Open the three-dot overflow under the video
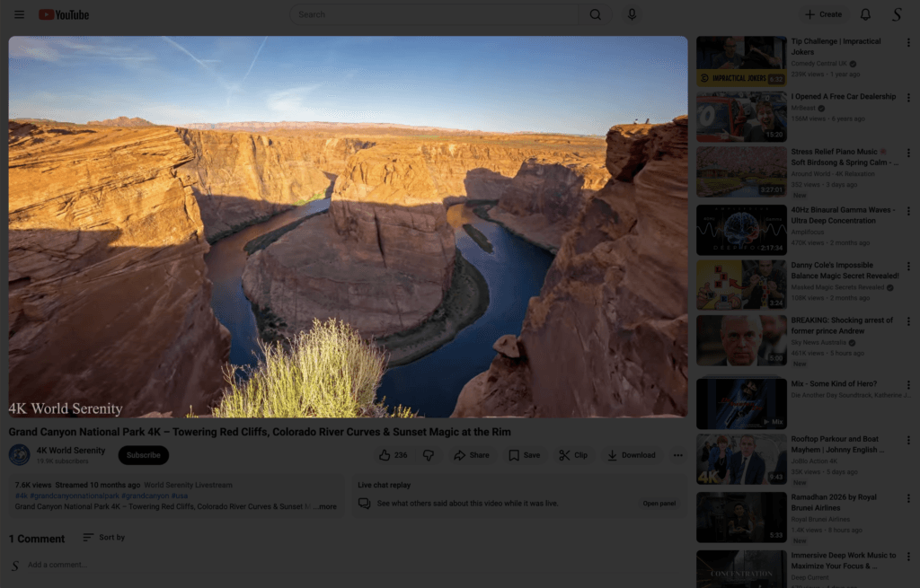920x588 pixels. [678, 455]
